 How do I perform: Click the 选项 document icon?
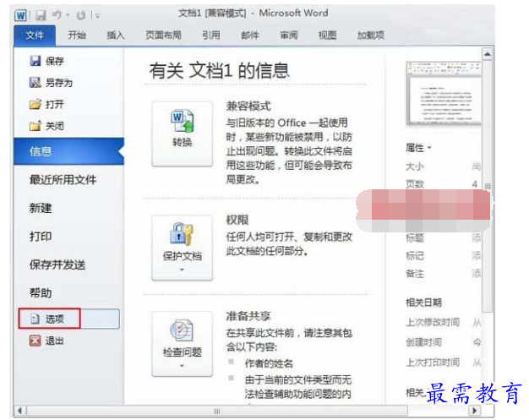point(35,319)
